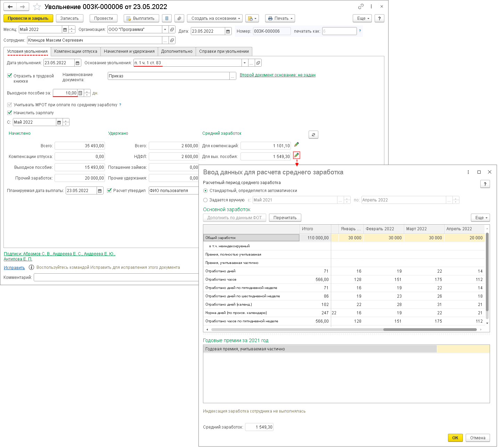Edit average earnings for compensations pencil
The width and height of the screenshot is (498, 448).
296,144
